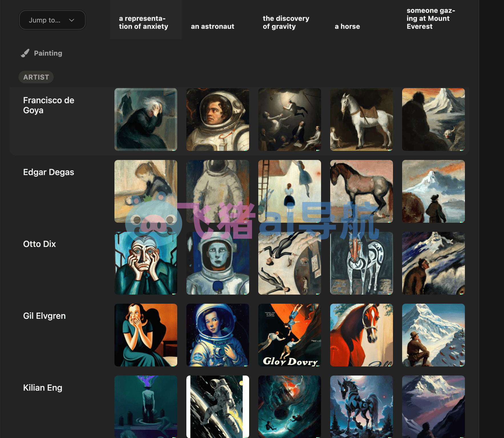Open Kilian Eng's discovery of gravity thumbnail
The height and width of the screenshot is (438, 504).
(290, 407)
